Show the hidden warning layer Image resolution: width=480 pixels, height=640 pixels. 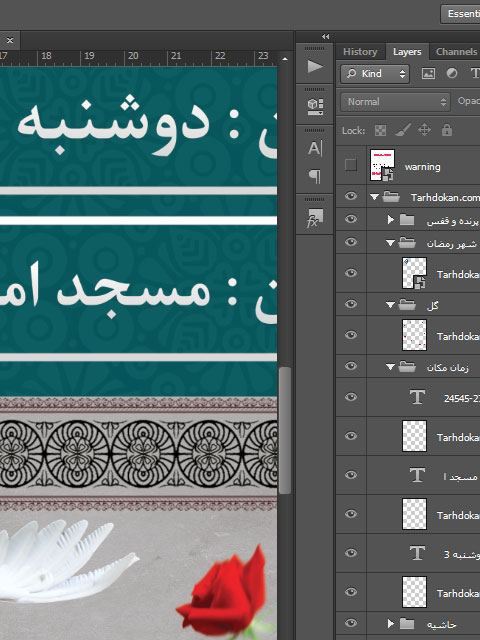click(x=351, y=165)
